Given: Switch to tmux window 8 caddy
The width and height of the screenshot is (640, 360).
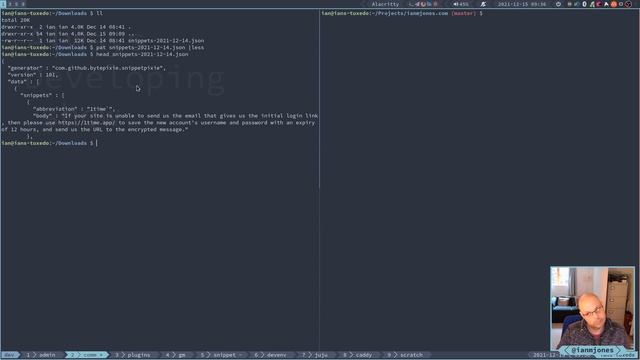Looking at the screenshot, I should pyautogui.click(x=358, y=355).
